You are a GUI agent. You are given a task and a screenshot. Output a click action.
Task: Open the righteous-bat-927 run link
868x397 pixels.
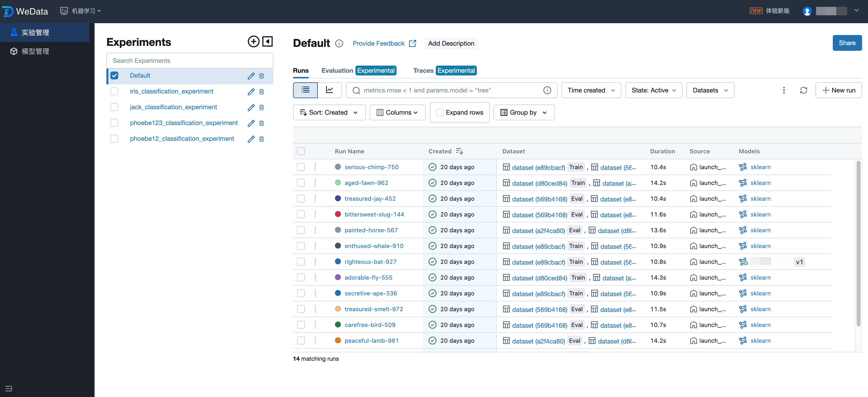(370, 262)
